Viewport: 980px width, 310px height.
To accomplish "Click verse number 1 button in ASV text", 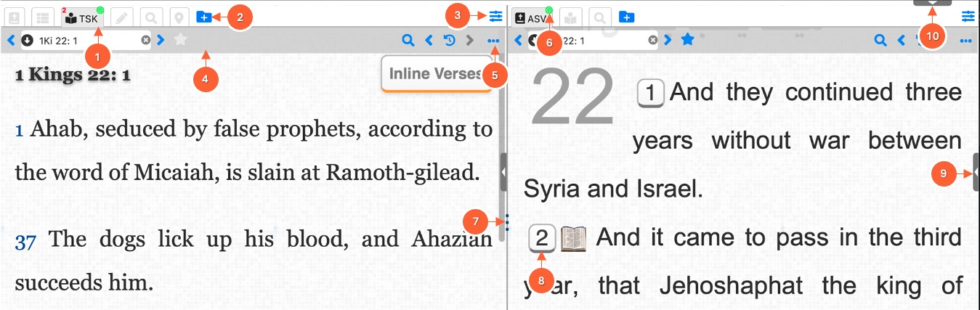I will coord(651,93).
